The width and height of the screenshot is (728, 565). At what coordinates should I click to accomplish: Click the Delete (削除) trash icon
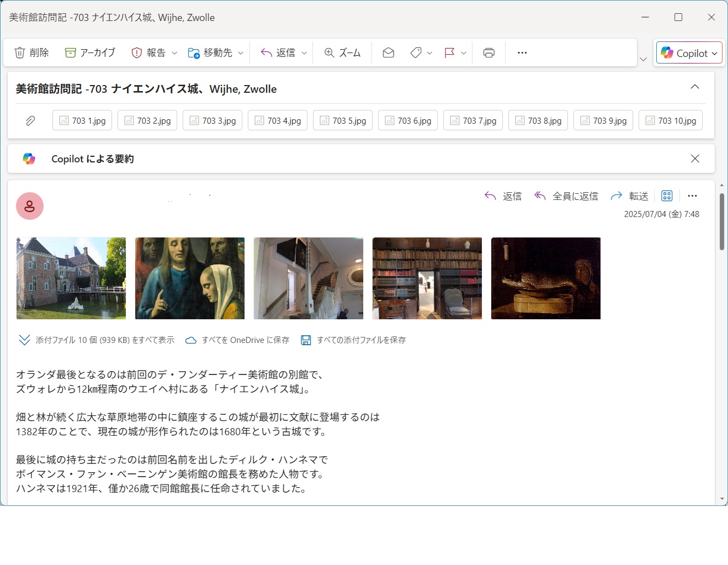[20, 52]
